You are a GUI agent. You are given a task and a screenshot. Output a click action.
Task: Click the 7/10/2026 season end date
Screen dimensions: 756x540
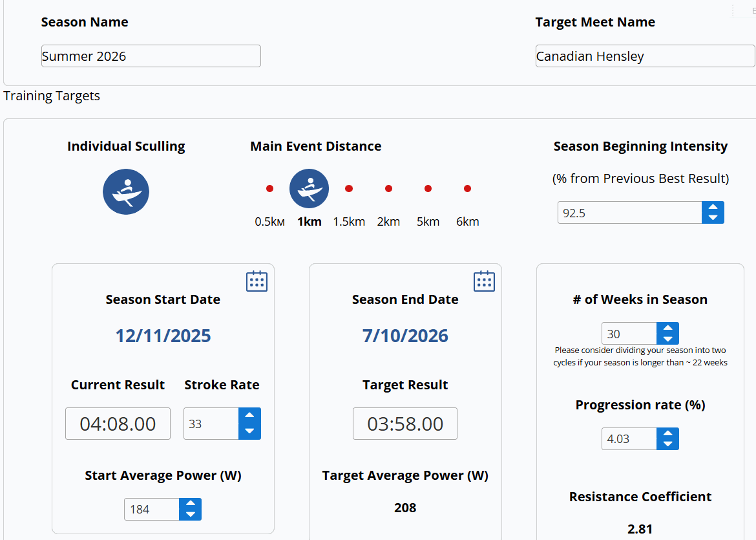[x=405, y=336]
